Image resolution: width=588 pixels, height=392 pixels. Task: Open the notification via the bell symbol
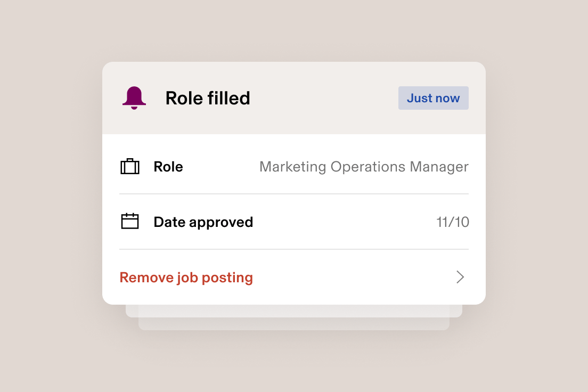coord(134,98)
